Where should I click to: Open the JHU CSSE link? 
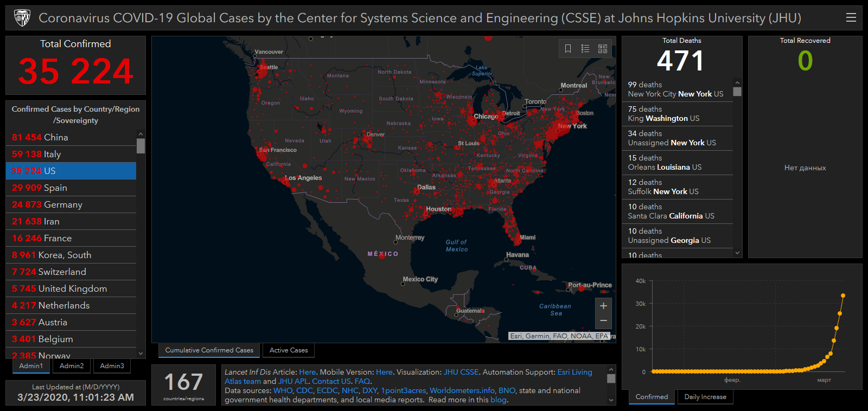coord(461,372)
